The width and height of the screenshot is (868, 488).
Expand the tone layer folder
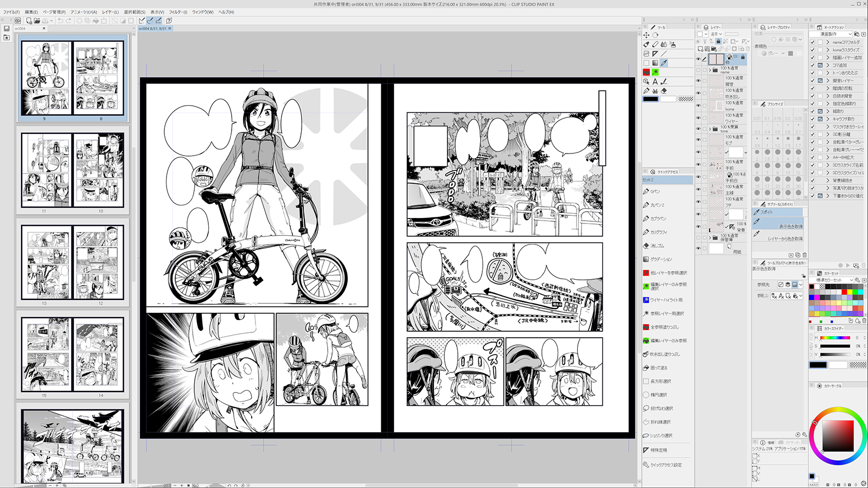710,129
